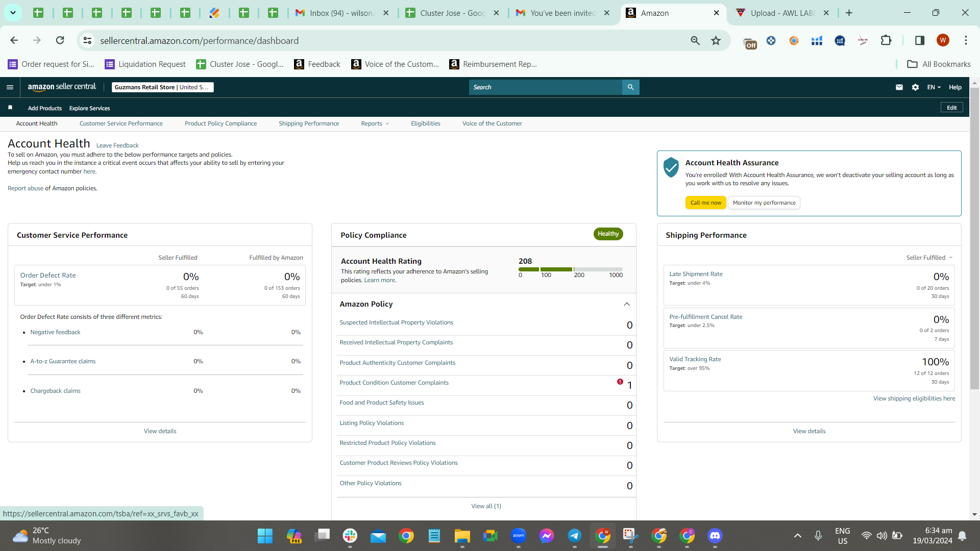Bookmark this page with the star icon
This screenshot has height=551, width=980.
[716, 41]
